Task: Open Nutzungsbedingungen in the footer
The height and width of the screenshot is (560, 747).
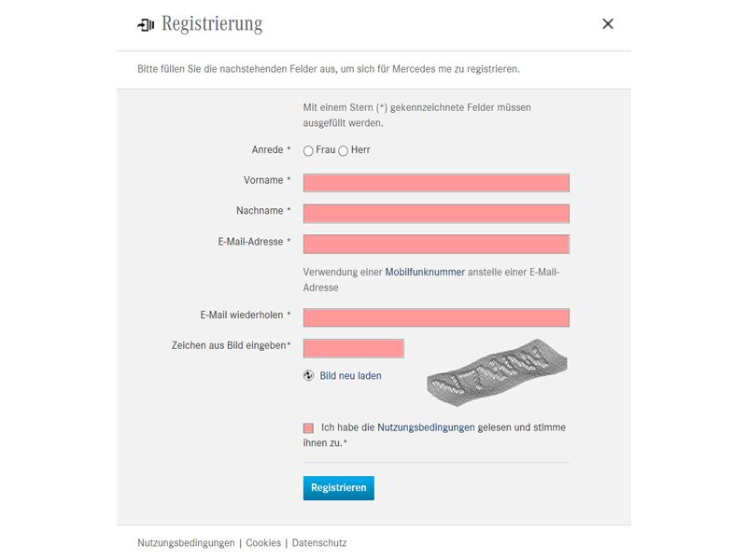Action: [x=186, y=543]
